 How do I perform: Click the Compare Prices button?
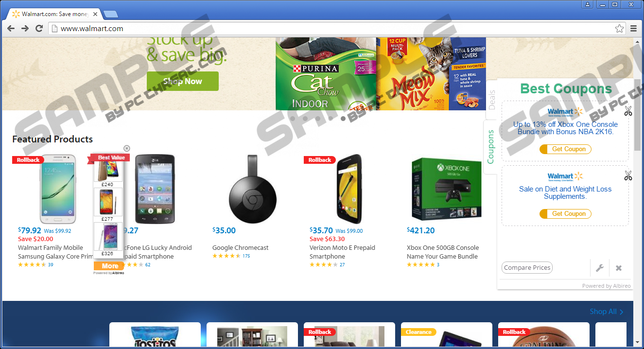click(x=527, y=268)
